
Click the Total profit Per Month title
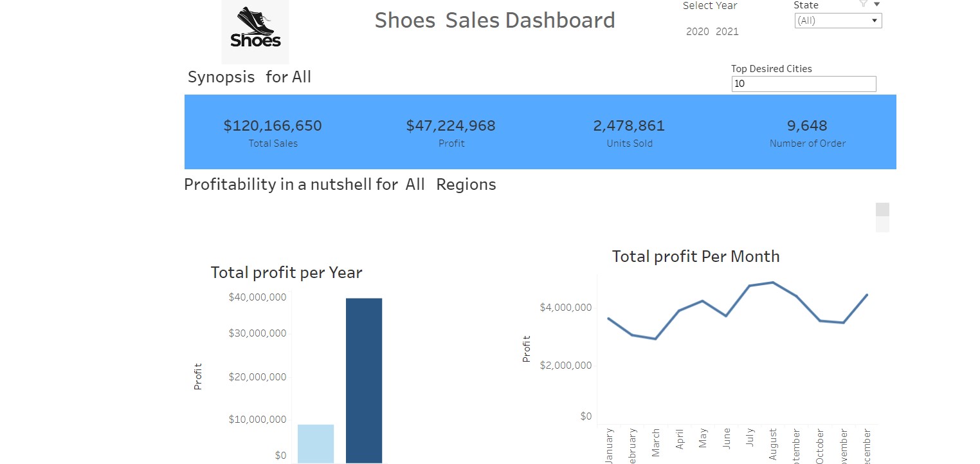pyautogui.click(x=696, y=256)
